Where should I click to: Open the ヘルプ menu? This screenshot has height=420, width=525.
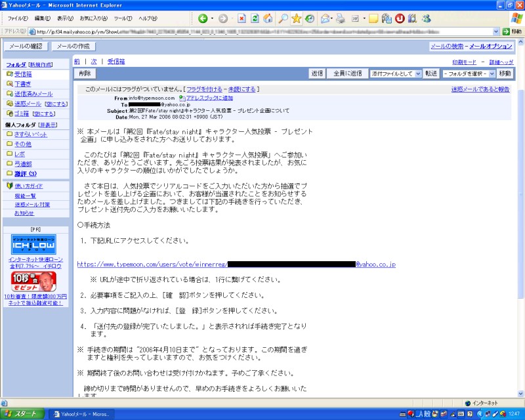tap(148, 18)
